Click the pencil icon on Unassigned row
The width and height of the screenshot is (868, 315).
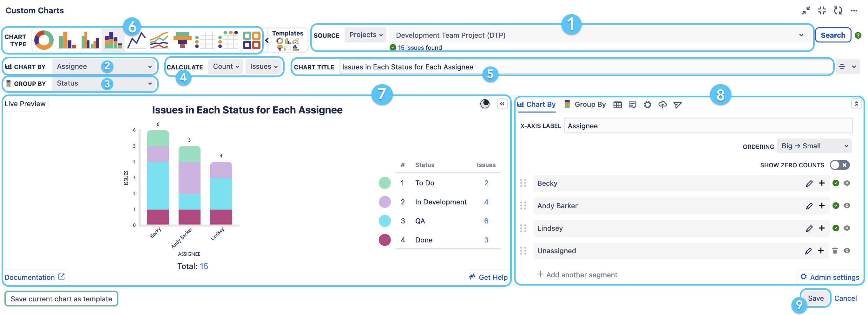tap(808, 251)
